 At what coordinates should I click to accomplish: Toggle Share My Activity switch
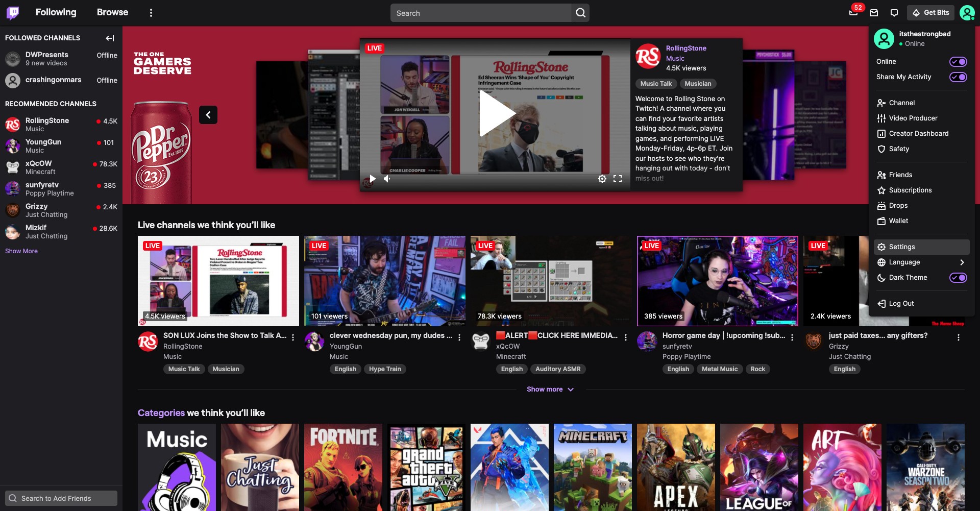tap(958, 77)
